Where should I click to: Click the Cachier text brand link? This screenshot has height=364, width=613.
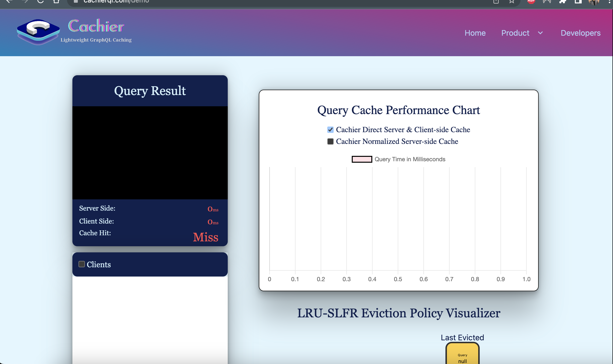click(x=96, y=27)
